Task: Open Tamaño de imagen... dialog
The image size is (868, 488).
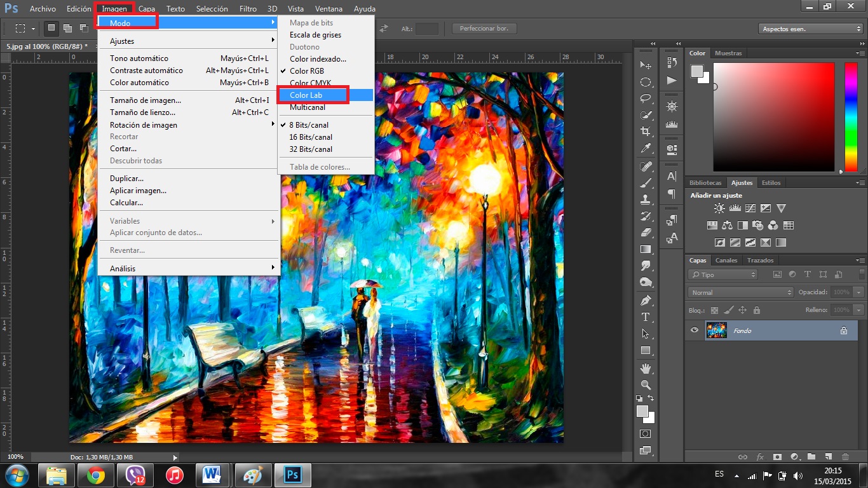Action: point(189,100)
